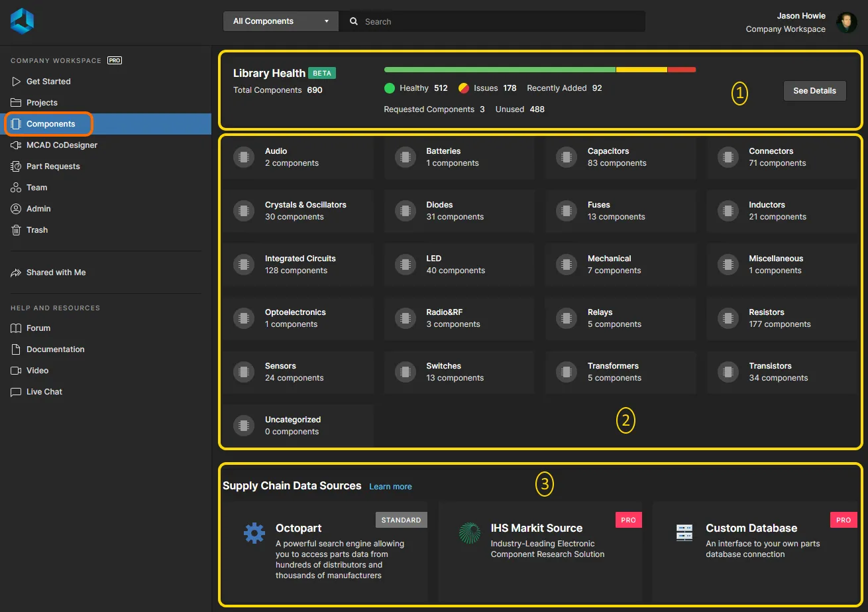This screenshot has height=612, width=868.
Task: Click the Octopart gear logo icon
Action: pyautogui.click(x=254, y=533)
